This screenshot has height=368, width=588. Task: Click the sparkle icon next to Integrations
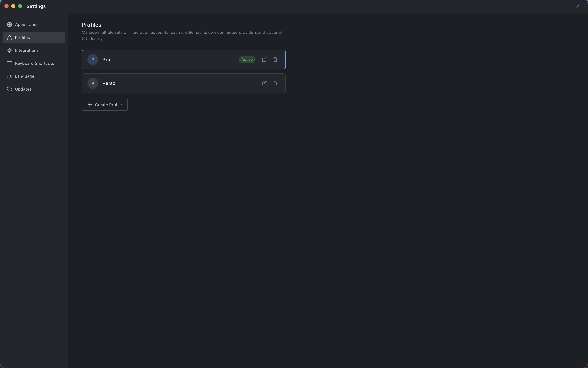(x=9, y=50)
